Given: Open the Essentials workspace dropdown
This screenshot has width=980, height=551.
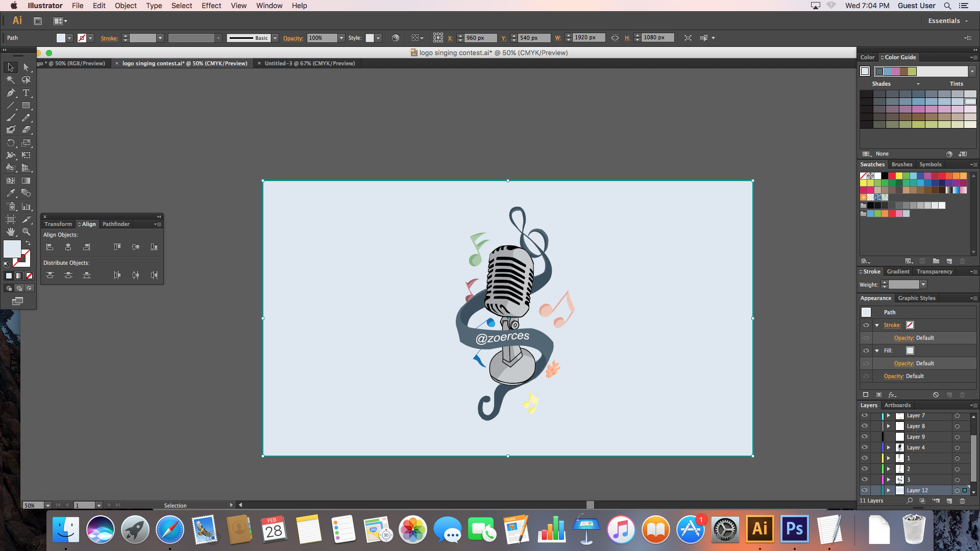Looking at the screenshot, I should (948, 21).
